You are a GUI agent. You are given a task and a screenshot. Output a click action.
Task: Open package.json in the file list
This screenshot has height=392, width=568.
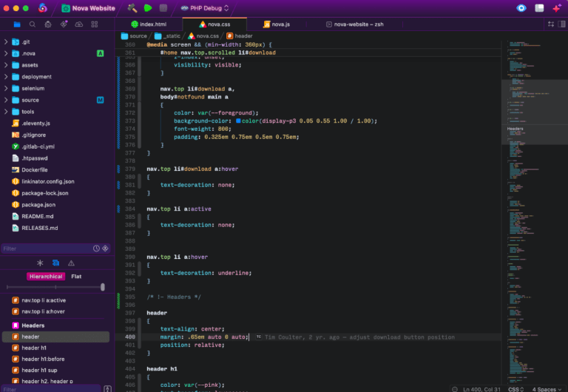(38, 204)
